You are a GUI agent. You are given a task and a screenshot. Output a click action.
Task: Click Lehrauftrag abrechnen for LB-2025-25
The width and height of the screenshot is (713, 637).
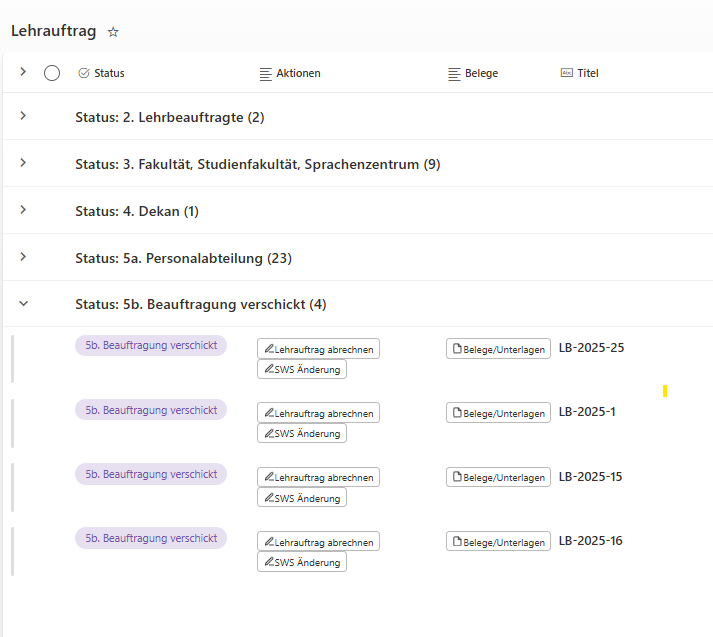(x=318, y=349)
